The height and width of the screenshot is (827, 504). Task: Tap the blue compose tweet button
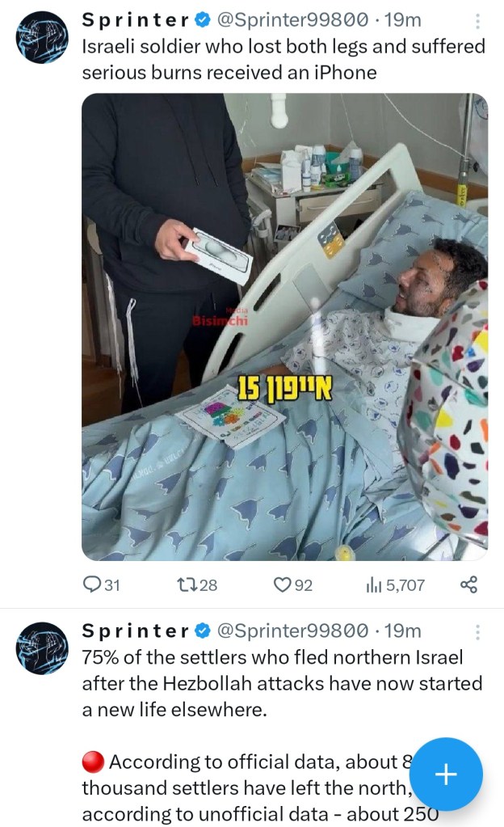[446, 774]
